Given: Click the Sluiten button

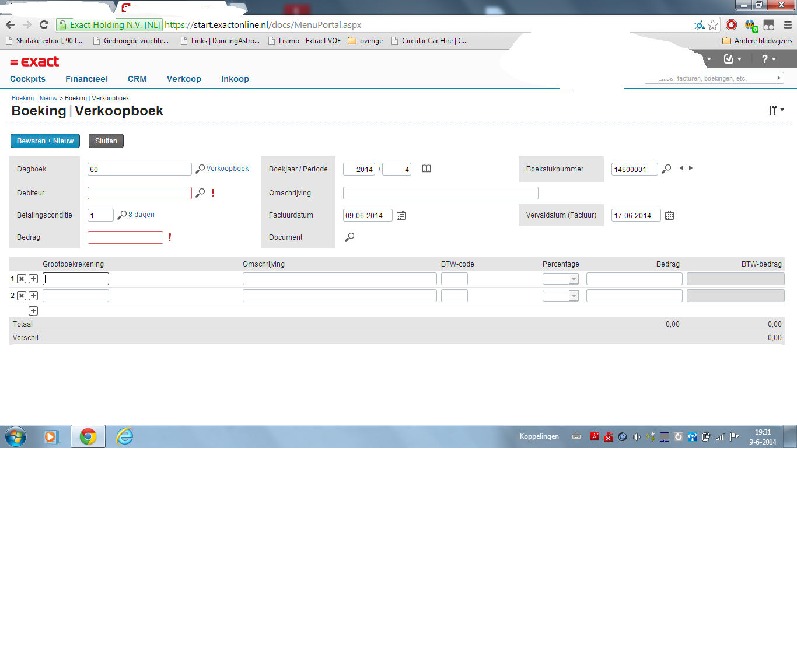Looking at the screenshot, I should pyautogui.click(x=106, y=141).
